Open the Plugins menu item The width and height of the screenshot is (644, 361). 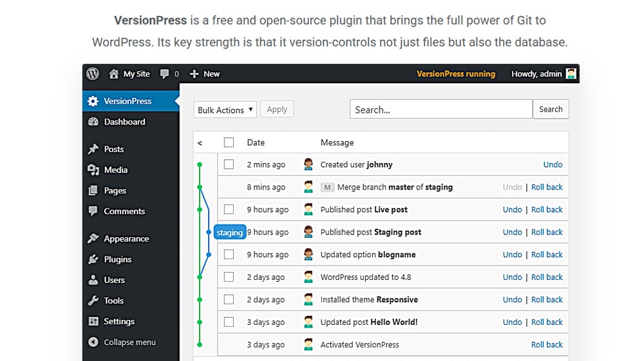[118, 259]
